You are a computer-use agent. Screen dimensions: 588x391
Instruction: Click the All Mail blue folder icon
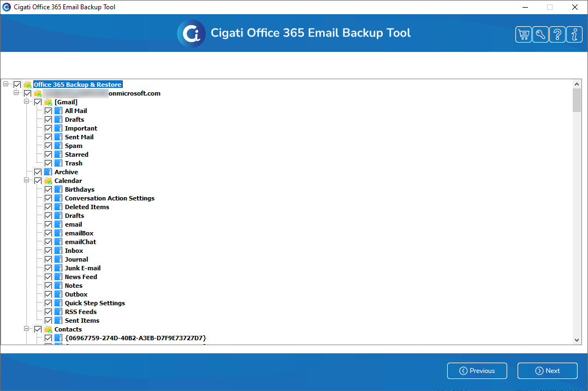58,111
